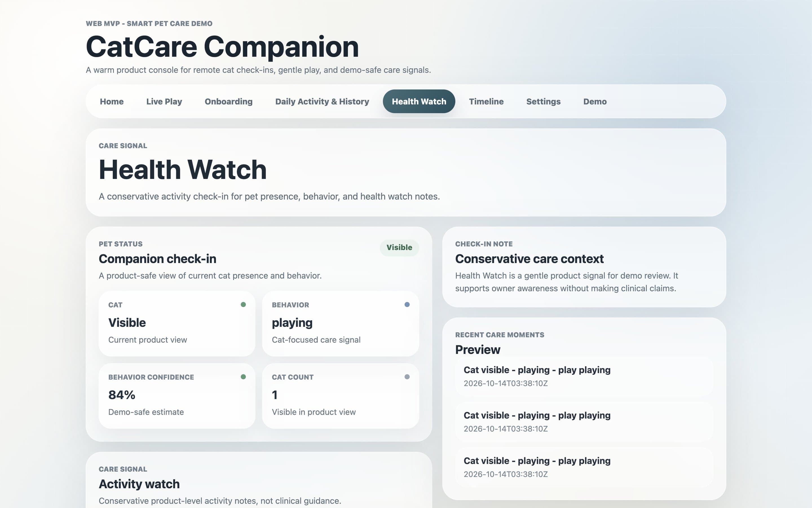The image size is (812, 508).
Task: Click the 84% behavior confidence value
Action: tap(122, 395)
